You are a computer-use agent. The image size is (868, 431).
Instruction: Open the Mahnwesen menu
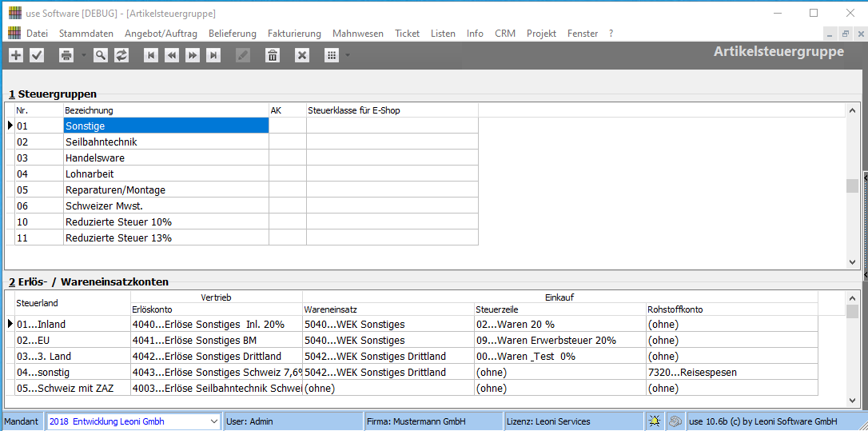pos(357,34)
